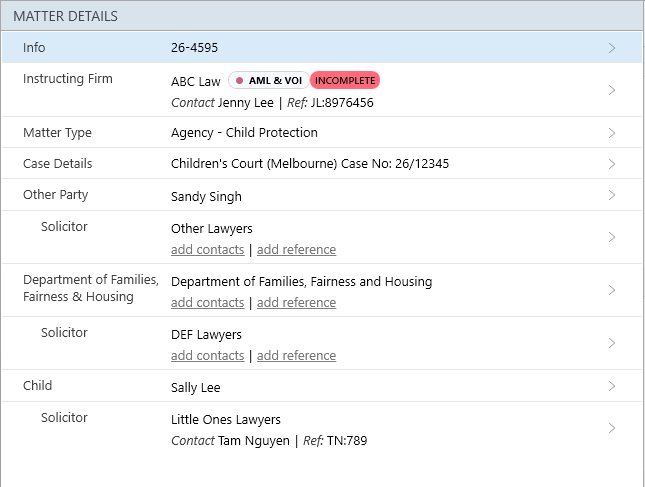Click the AML & VOI badge
The image size is (645, 487).
coord(267,81)
